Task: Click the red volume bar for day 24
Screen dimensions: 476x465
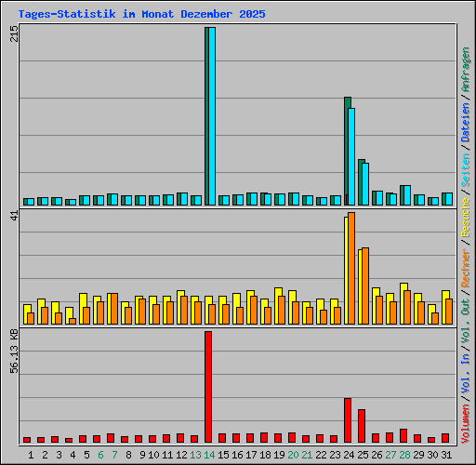Action: (x=348, y=420)
